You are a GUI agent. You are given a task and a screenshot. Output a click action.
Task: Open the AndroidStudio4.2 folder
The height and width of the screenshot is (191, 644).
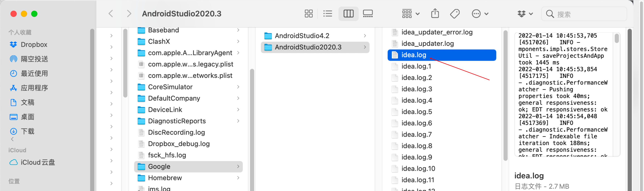pos(315,36)
